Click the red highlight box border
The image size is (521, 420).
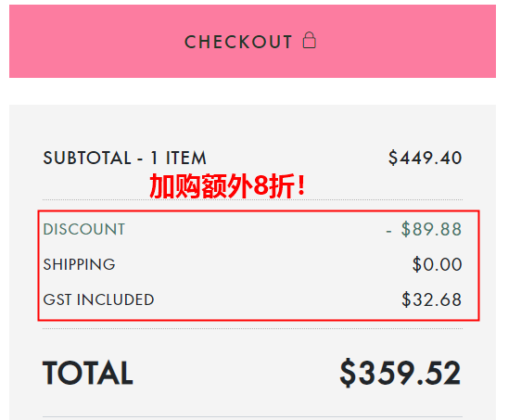259,211
